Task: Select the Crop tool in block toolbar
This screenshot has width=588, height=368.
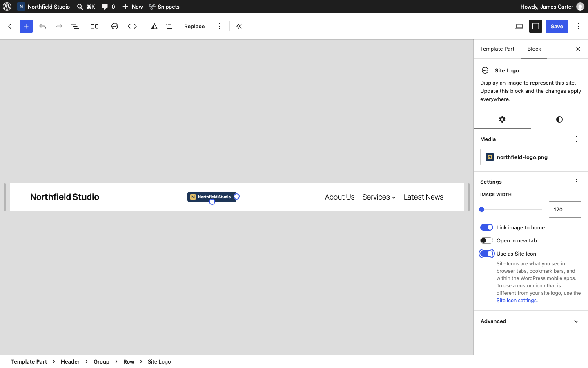Action: point(169,26)
